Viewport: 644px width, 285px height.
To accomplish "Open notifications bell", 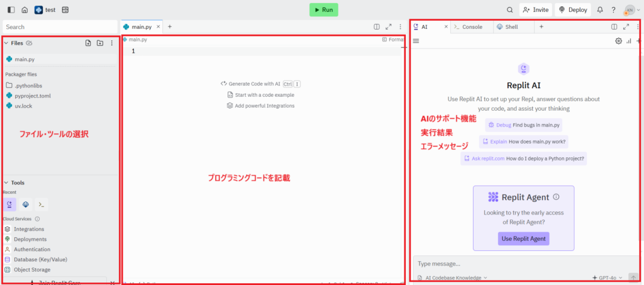I will [x=600, y=10].
